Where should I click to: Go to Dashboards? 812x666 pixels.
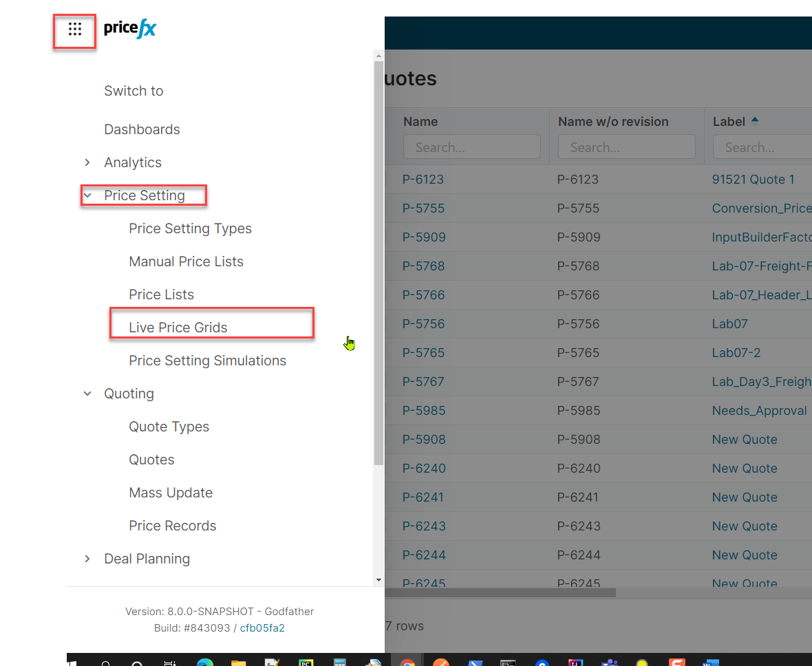pyautogui.click(x=142, y=129)
